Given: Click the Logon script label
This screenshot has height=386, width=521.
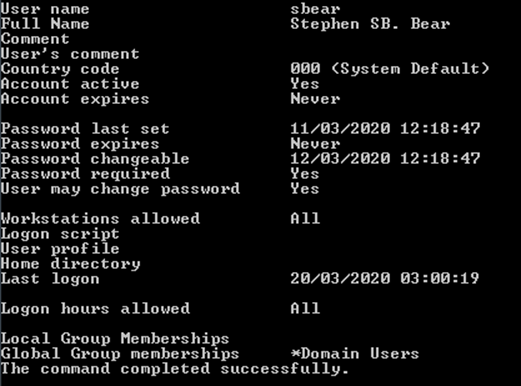Looking at the screenshot, I should pos(60,234).
